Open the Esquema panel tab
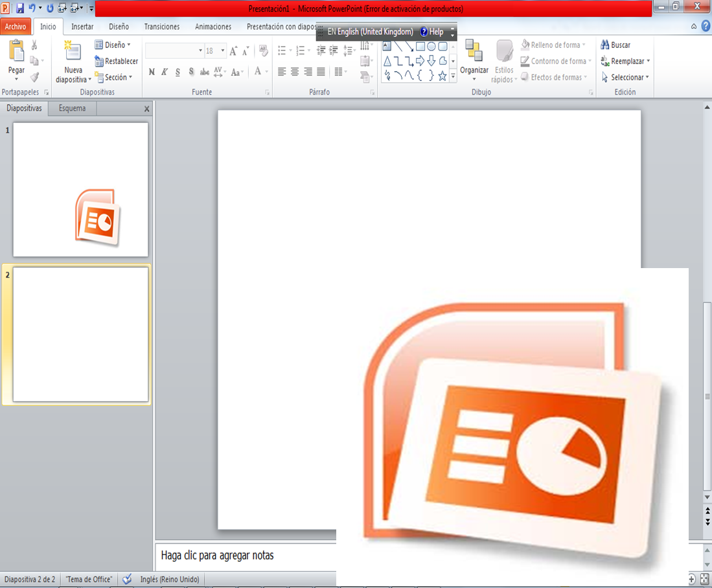This screenshot has height=588, width=712. click(71, 108)
